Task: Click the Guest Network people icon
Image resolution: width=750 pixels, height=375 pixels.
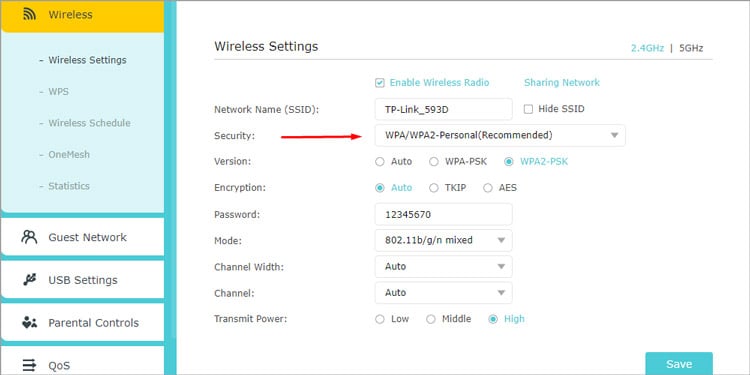Action: [x=29, y=237]
